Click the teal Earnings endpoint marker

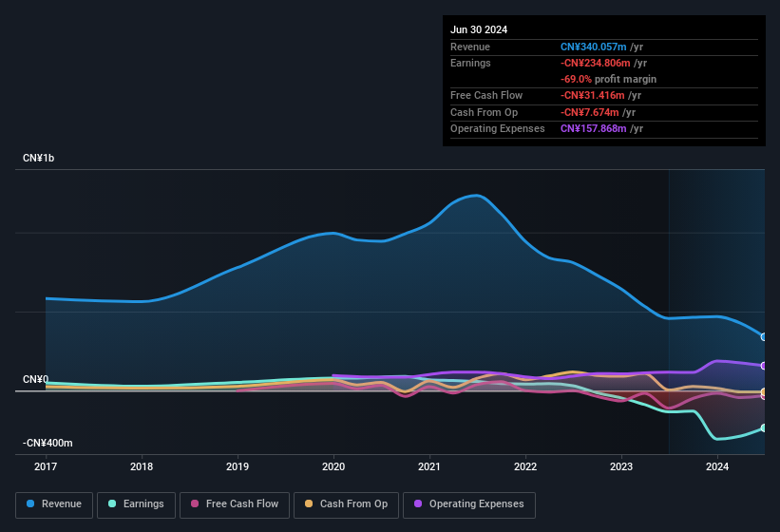pos(764,428)
